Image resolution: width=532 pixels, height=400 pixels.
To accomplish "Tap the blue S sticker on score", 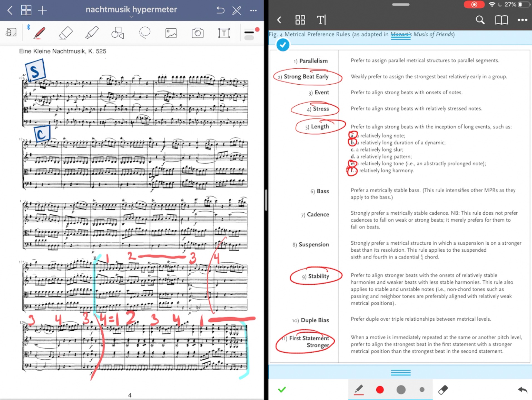I will click(x=35, y=70).
